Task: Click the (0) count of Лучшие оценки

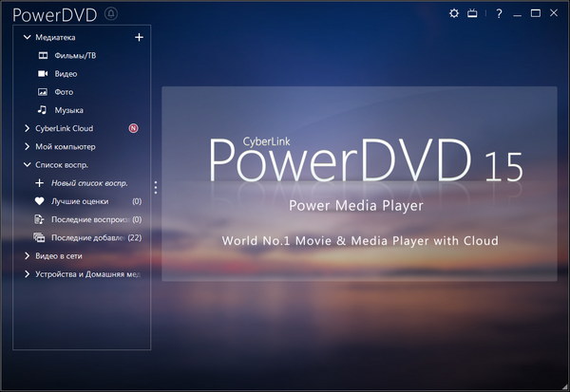Action: click(137, 201)
